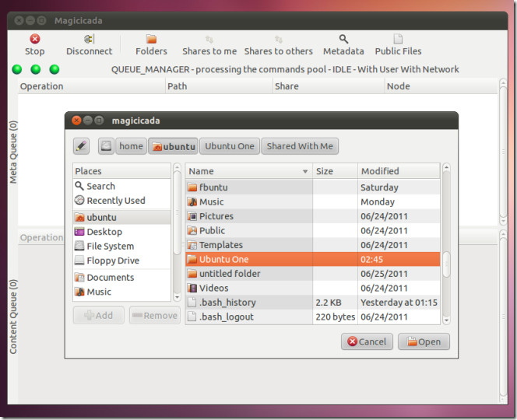Click file list scroll up arrow
This screenshot has width=517, height=420.
point(446,167)
